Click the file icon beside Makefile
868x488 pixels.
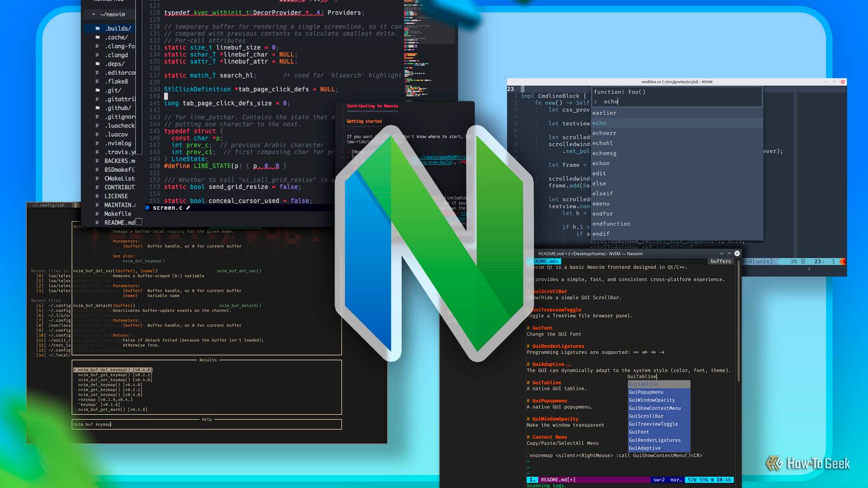click(97, 214)
